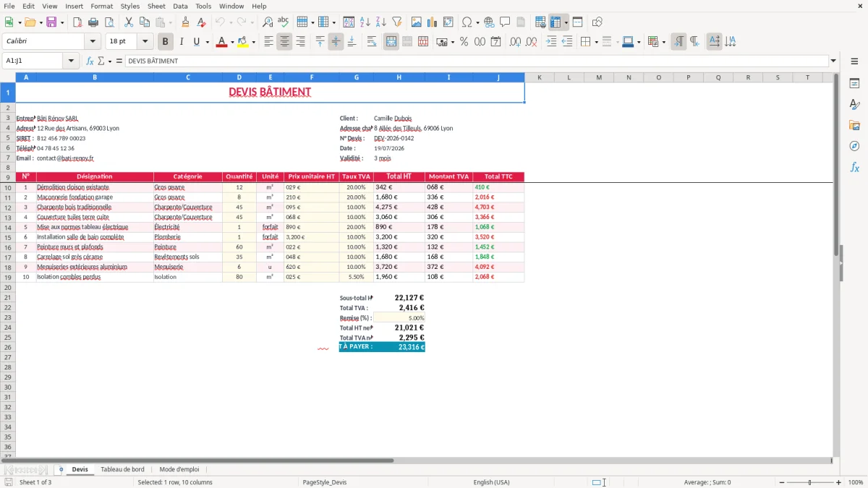Run the spelling check
This screenshot has width=868, height=488.
[x=283, y=22]
